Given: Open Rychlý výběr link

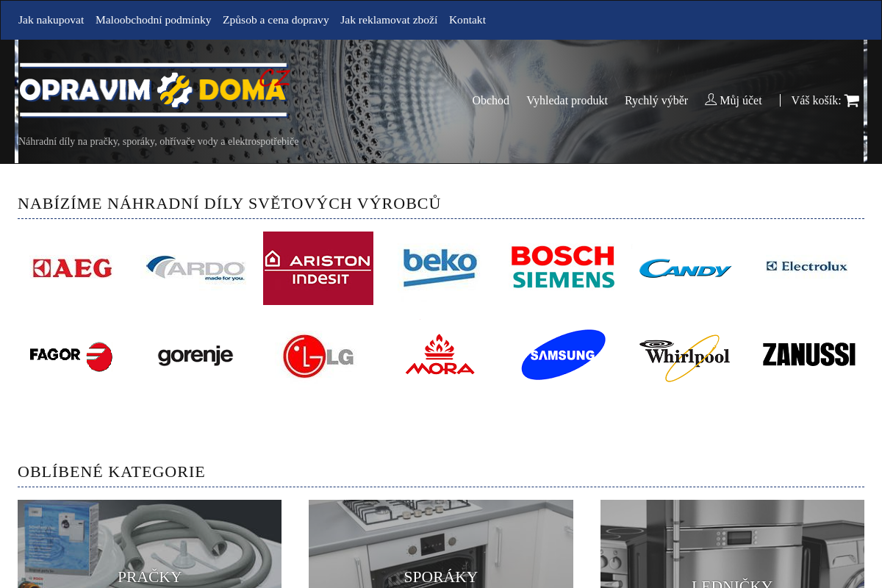Looking at the screenshot, I should tap(656, 101).
